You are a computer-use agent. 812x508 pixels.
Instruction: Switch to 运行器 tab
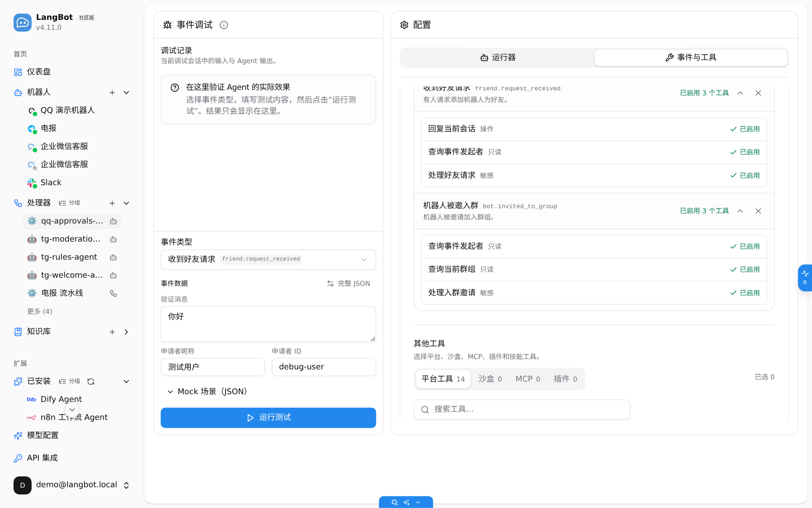click(498, 58)
